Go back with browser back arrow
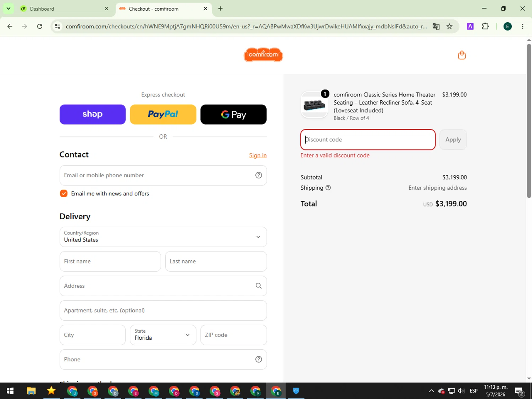The height and width of the screenshot is (399, 532). [10, 26]
